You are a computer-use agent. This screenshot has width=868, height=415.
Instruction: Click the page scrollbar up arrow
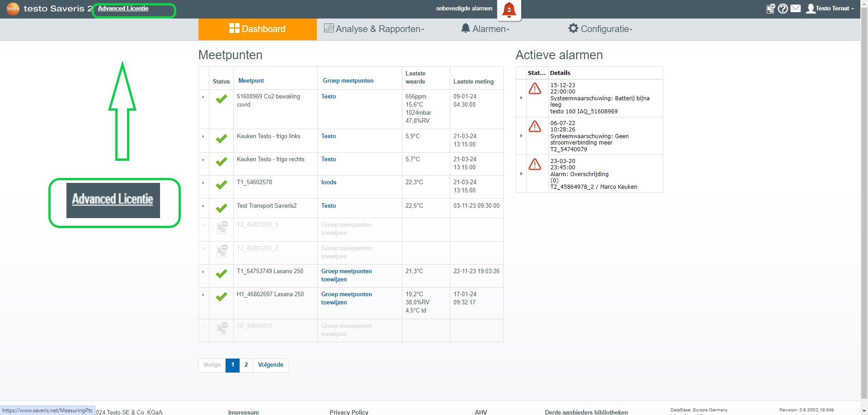pos(864,3)
